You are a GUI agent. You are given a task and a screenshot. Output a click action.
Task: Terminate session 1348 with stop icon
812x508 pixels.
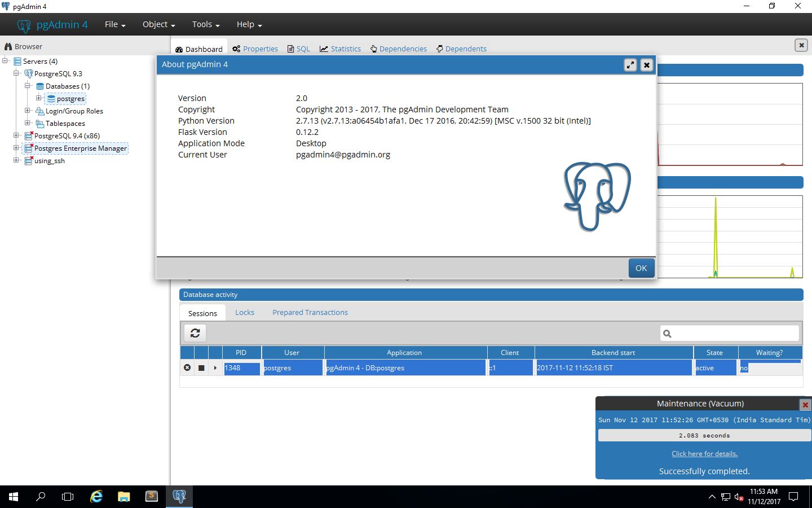pos(201,367)
